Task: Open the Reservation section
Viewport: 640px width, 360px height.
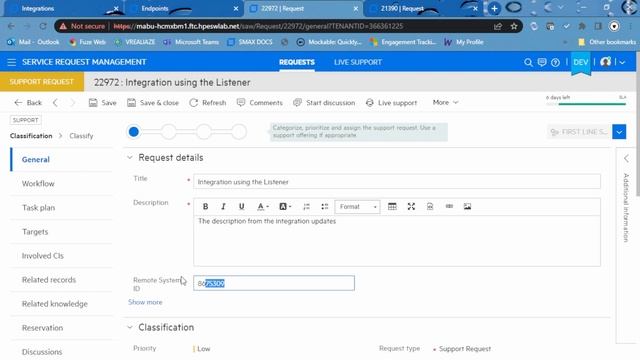Action: click(x=61, y=328)
